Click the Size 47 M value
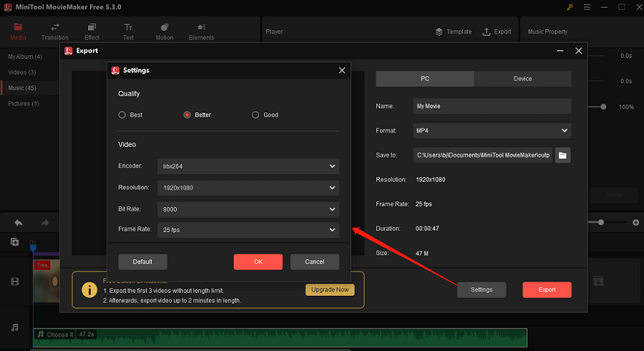 click(x=421, y=253)
